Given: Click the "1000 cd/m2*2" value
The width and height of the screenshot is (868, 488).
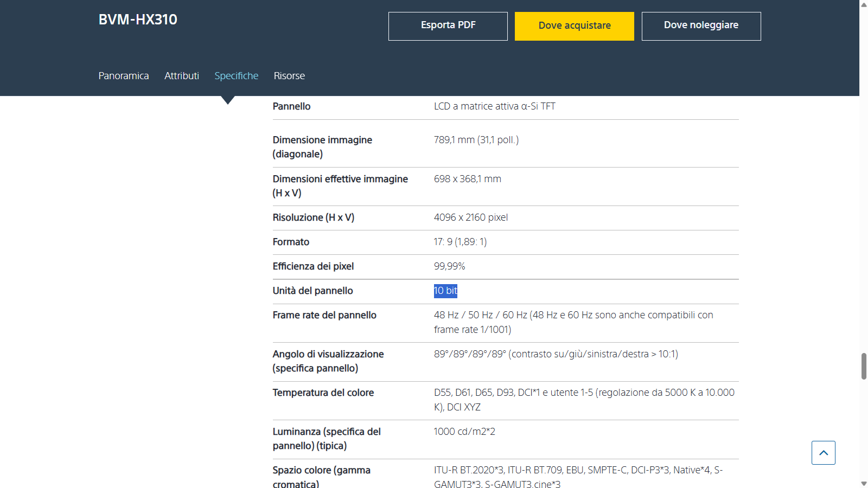Looking at the screenshot, I should (x=464, y=432).
